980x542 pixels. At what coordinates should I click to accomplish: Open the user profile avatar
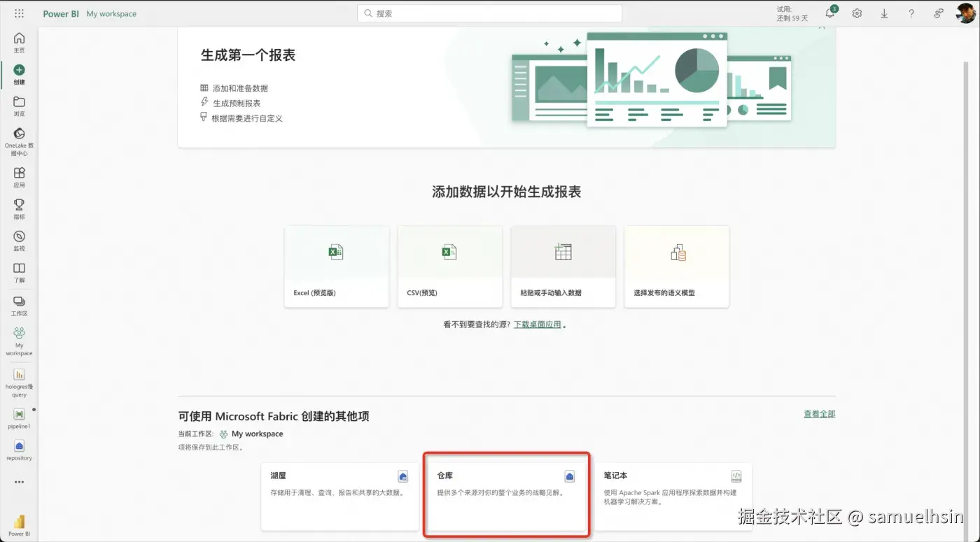tap(965, 13)
